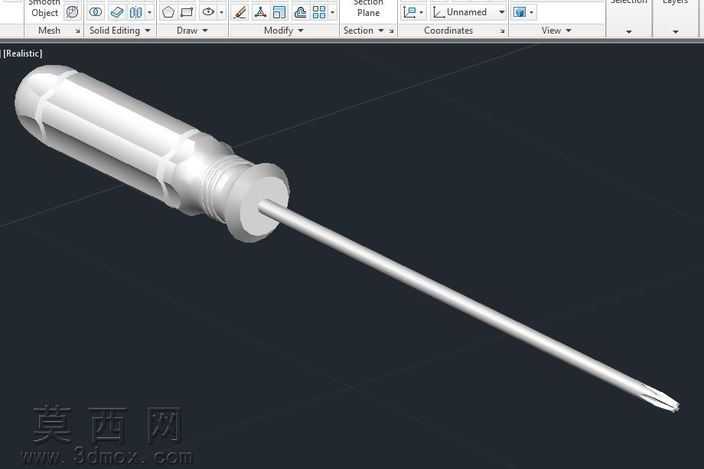Open the ellipse tool dropdown arrow
The image size is (704, 469).
221,13
